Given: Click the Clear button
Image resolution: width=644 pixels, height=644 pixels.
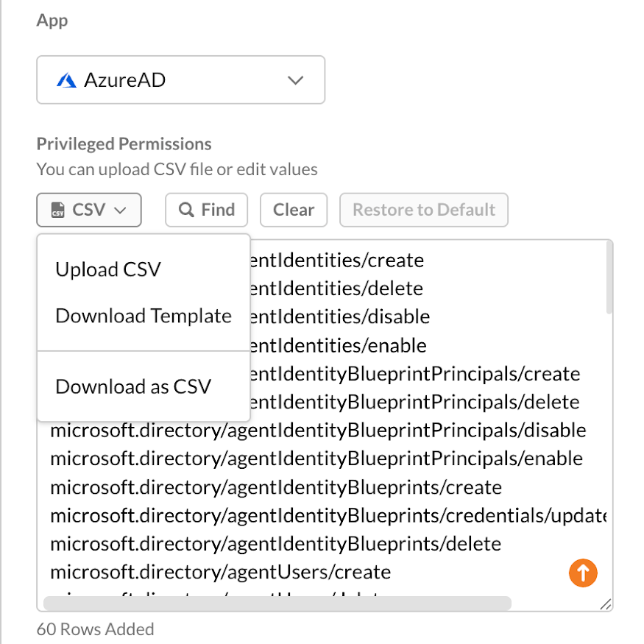Looking at the screenshot, I should (x=294, y=210).
